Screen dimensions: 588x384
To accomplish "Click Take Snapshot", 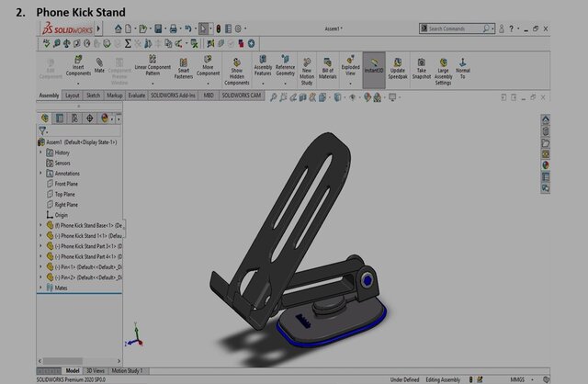I will click(422, 68).
